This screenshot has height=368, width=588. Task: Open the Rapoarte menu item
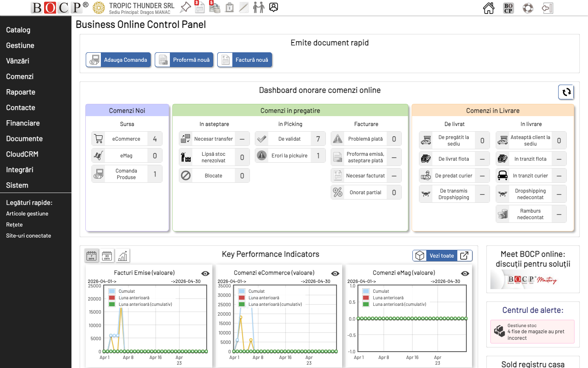coord(21,92)
